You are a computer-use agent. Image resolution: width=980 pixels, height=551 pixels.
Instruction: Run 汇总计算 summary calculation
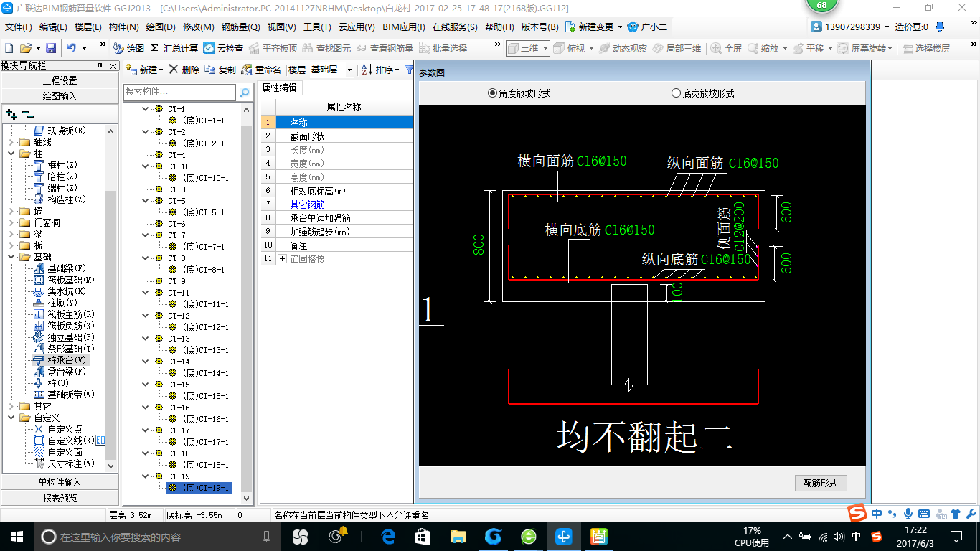[x=174, y=48]
